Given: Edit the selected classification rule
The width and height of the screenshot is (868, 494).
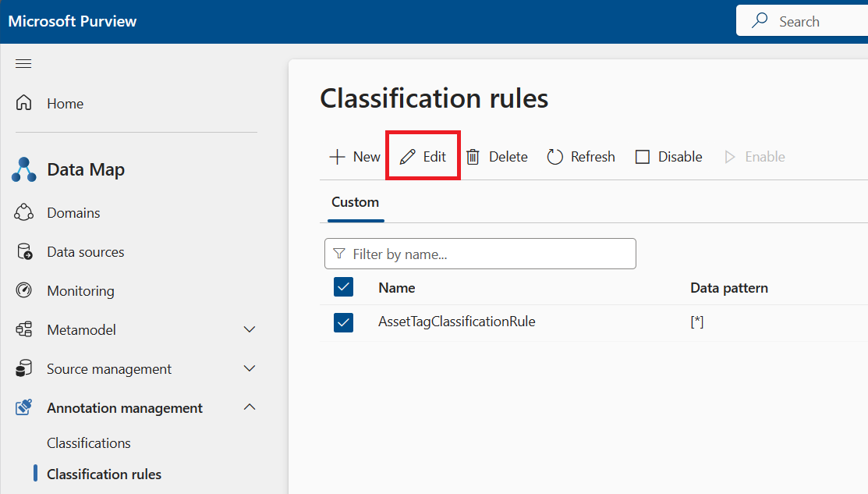Looking at the screenshot, I should tap(422, 156).
